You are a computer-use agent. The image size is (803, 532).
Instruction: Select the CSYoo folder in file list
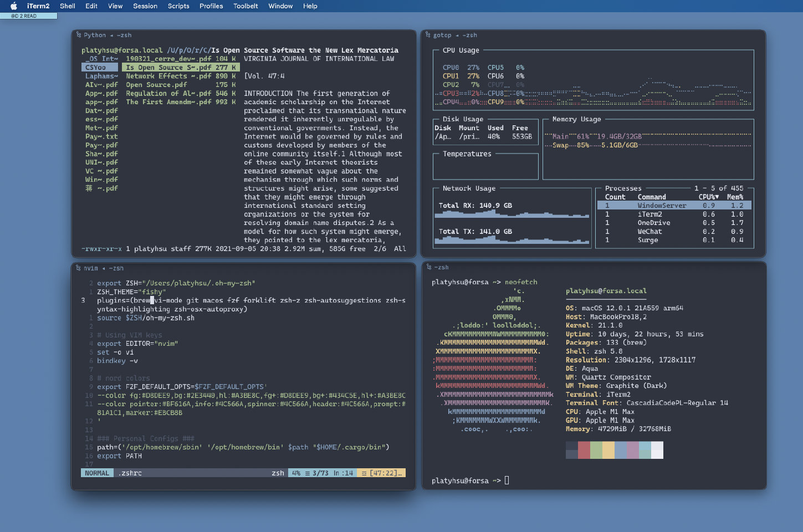pyautogui.click(x=96, y=68)
